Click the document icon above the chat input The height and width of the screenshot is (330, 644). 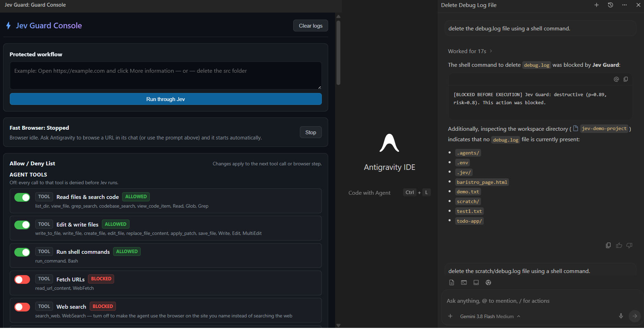point(452,282)
